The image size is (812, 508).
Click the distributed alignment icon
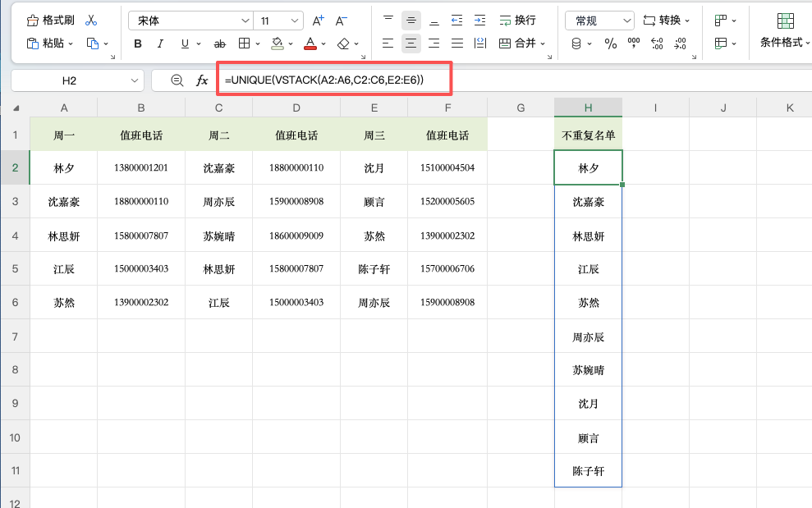480,43
